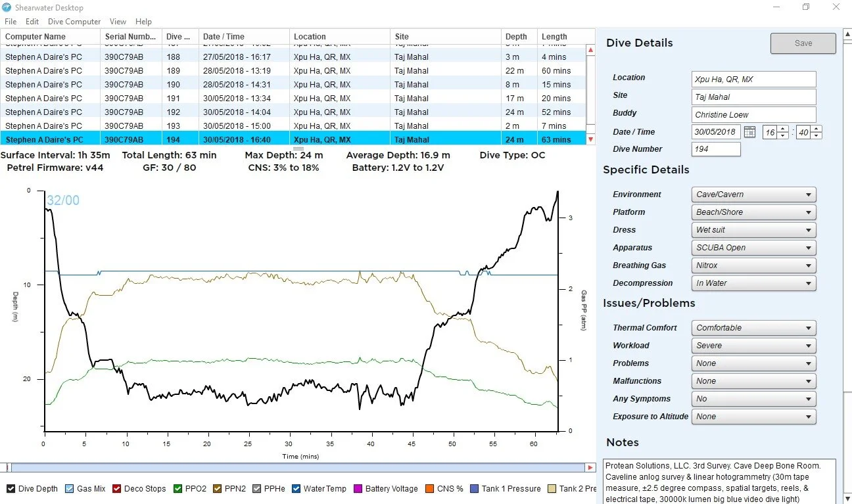The width and height of the screenshot is (852, 504).
Task: Sort by the Serial Number column header
Action: pyautogui.click(x=131, y=37)
